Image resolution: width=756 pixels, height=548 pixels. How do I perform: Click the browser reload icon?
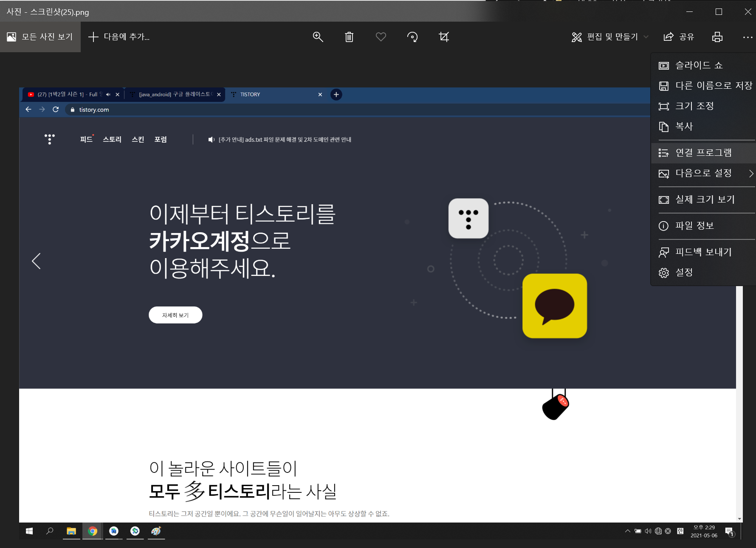tap(56, 110)
